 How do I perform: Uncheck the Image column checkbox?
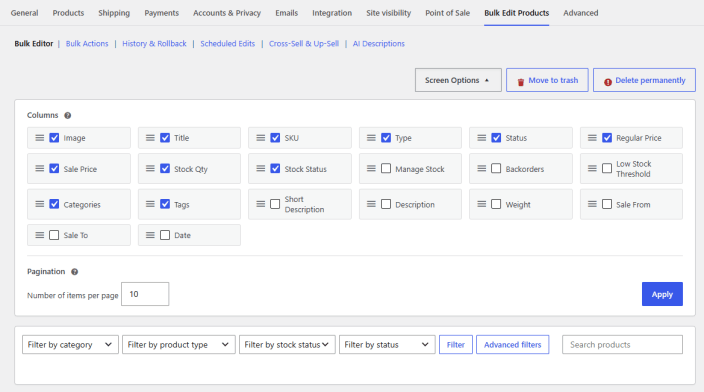point(54,138)
